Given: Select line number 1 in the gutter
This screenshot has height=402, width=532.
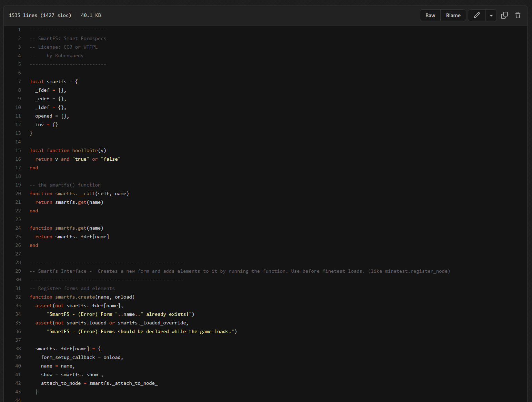Looking at the screenshot, I should (x=19, y=30).
